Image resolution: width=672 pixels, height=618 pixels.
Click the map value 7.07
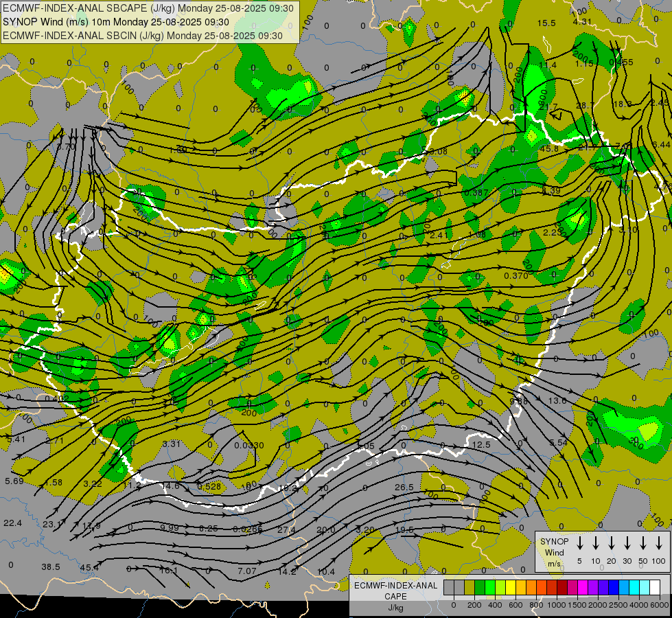click(x=247, y=571)
